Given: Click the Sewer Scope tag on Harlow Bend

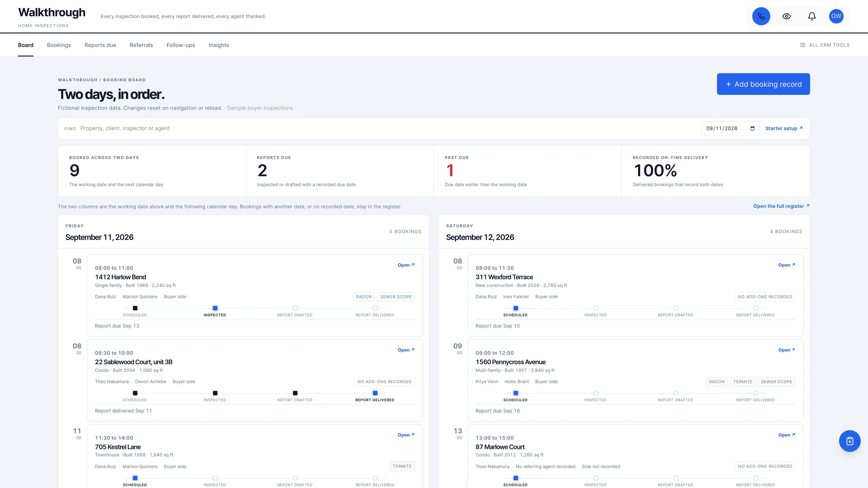Looking at the screenshot, I should click(396, 297).
